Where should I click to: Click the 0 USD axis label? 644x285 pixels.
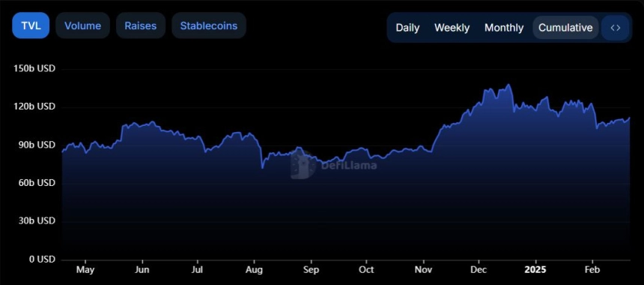coord(40,259)
